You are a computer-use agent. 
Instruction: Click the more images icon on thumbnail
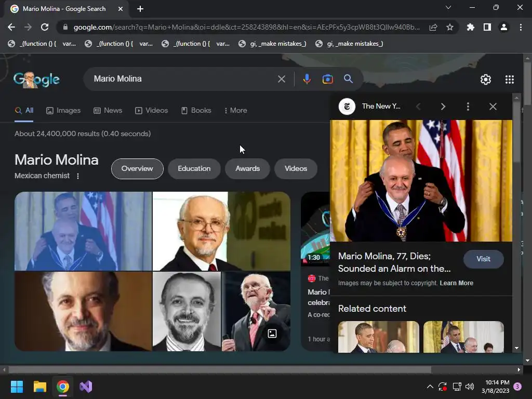pos(272,334)
